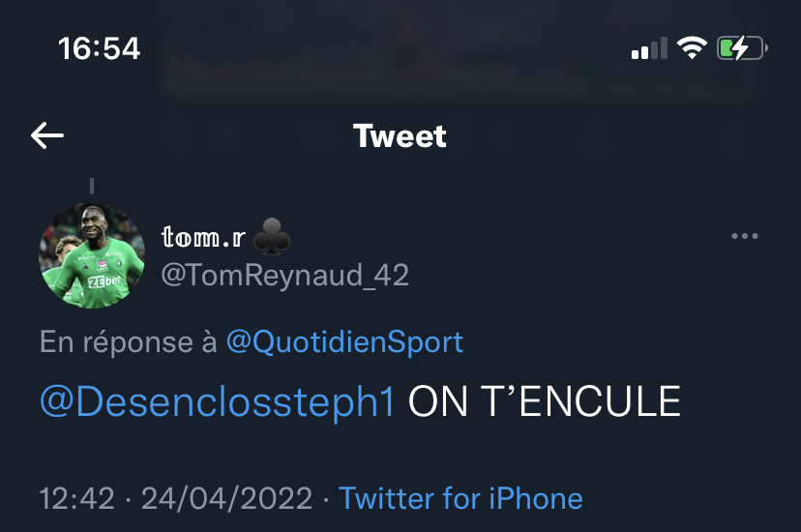Click the club emoji next to tom.r
This screenshot has width=801, height=532.
(272, 236)
